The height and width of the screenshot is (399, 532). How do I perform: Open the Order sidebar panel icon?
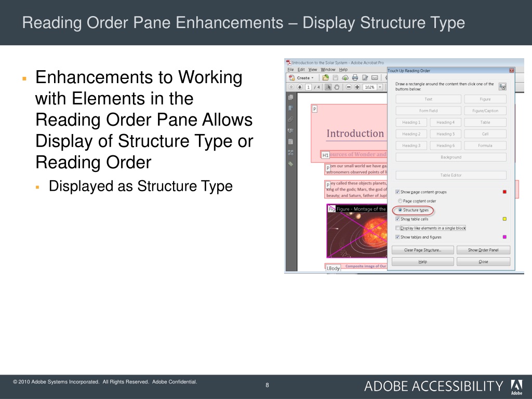point(291,153)
